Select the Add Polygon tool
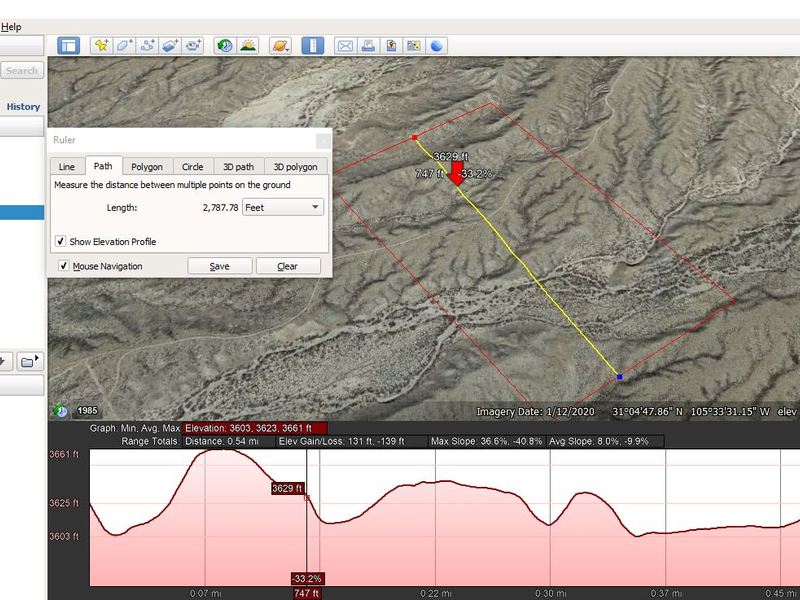 coord(124,46)
